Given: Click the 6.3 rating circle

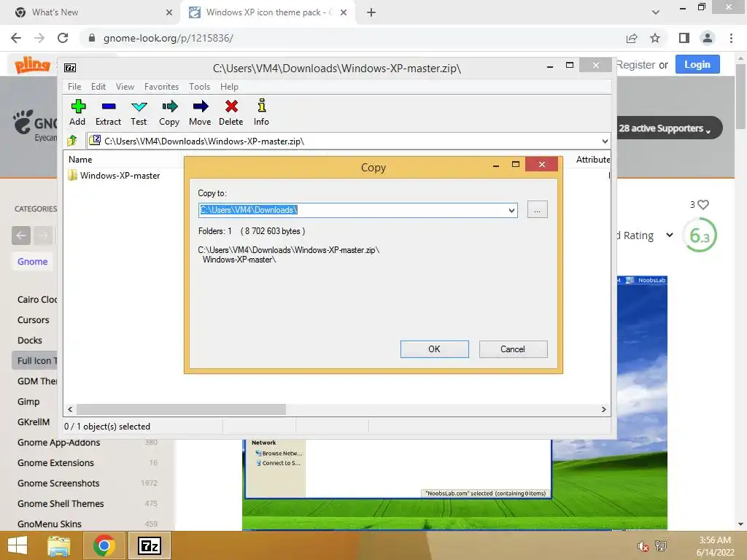Looking at the screenshot, I should [700, 236].
